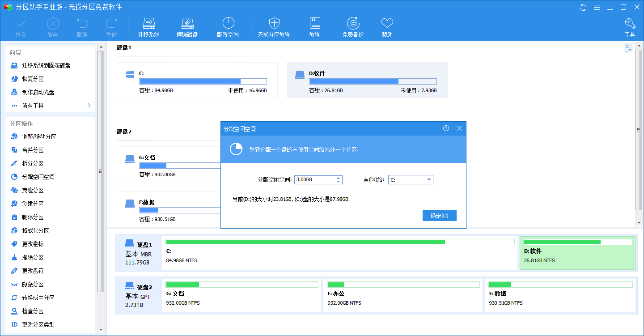This screenshot has height=336, width=644.
Task: Click the sidebar scrollbar down arrow
Action: (x=101, y=330)
